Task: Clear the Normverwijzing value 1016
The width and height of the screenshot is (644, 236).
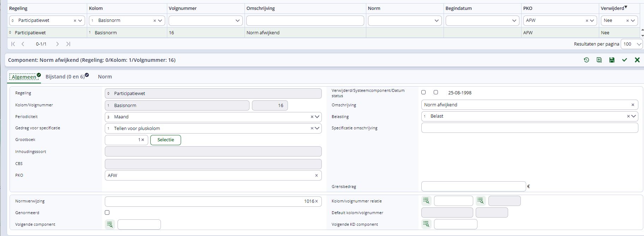Action: 317,201
